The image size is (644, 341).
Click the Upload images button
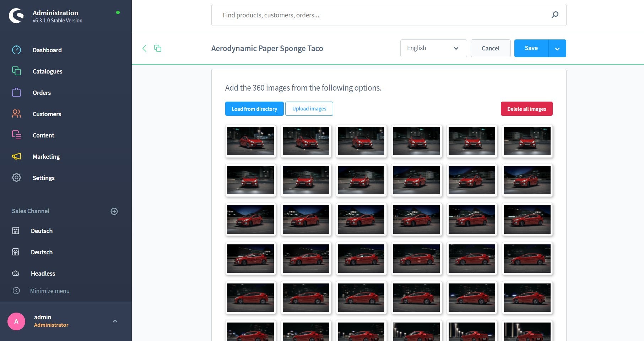click(309, 109)
